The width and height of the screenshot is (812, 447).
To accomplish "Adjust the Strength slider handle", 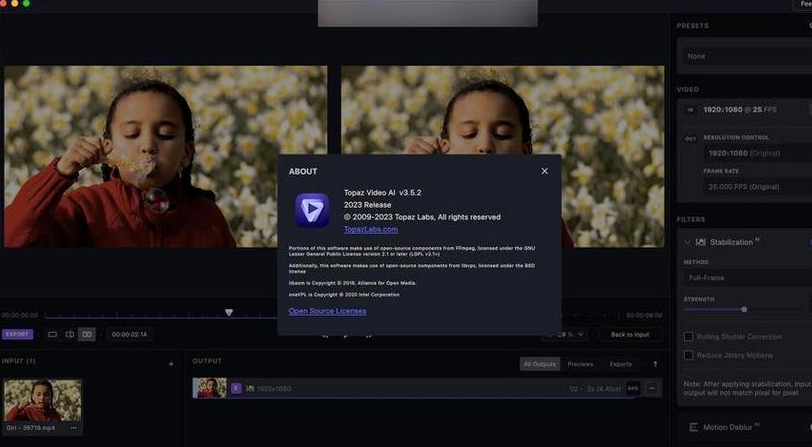I will [744, 309].
